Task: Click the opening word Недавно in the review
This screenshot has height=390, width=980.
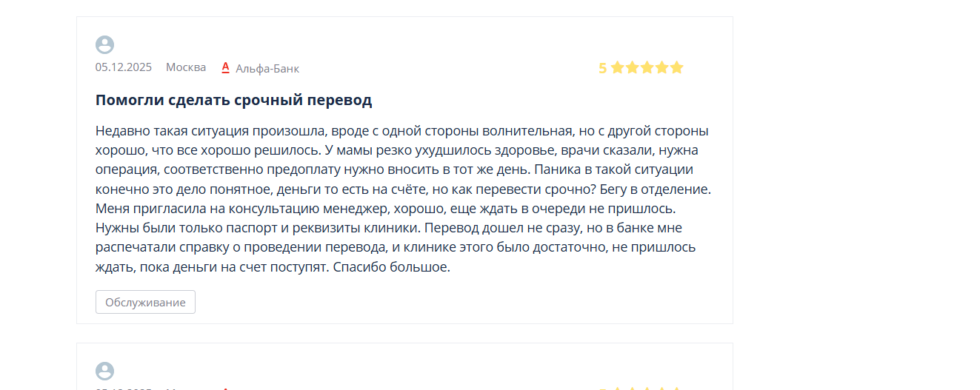Action: coord(121,131)
